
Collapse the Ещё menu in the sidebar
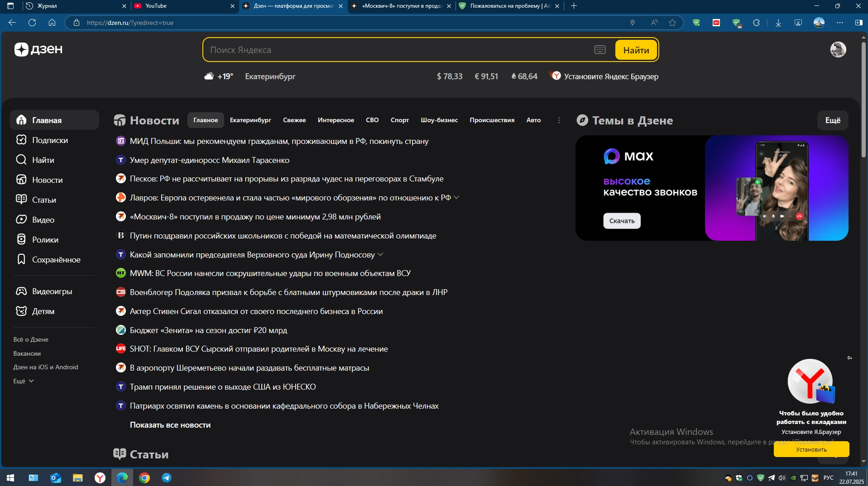click(23, 381)
